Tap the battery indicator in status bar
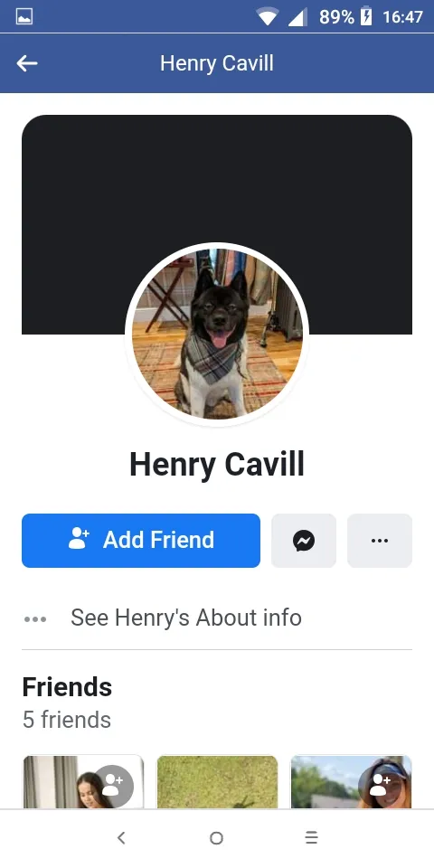The image size is (434, 868). (366, 16)
